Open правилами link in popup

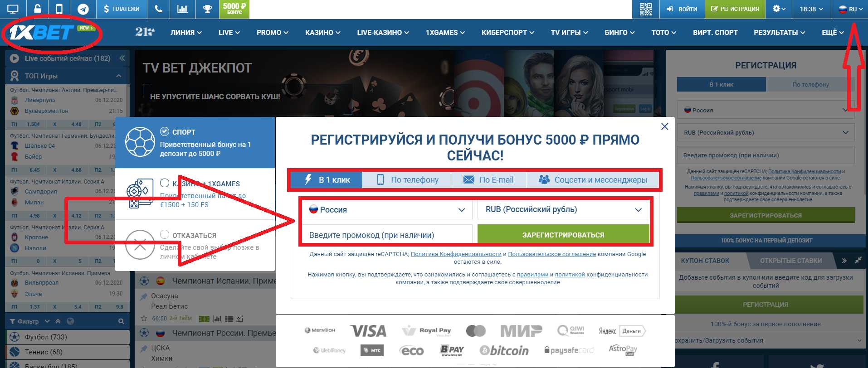pos(532,275)
